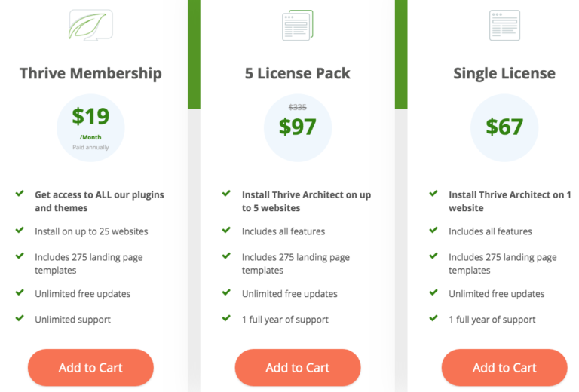The width and height of the screenshot is (579, 392).
Task: Click checkmark beside 5 License Pack "1 full year of support"
Action: pyautogui.click(x=226, y=319)
